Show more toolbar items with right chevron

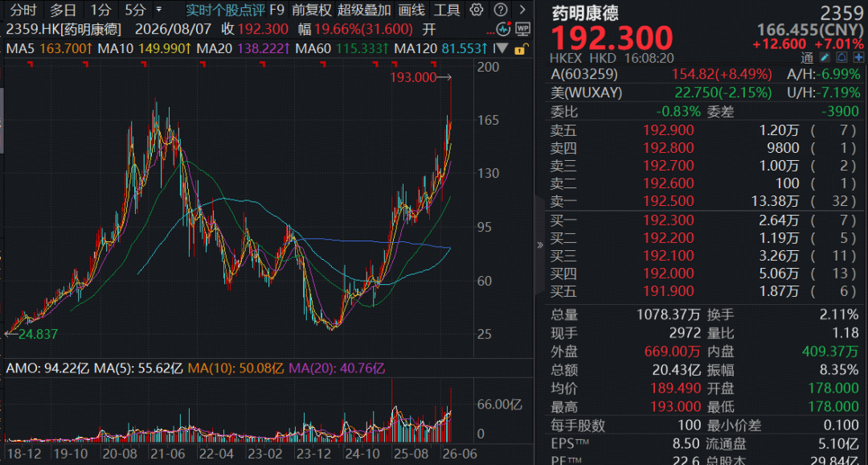(522, 10)
